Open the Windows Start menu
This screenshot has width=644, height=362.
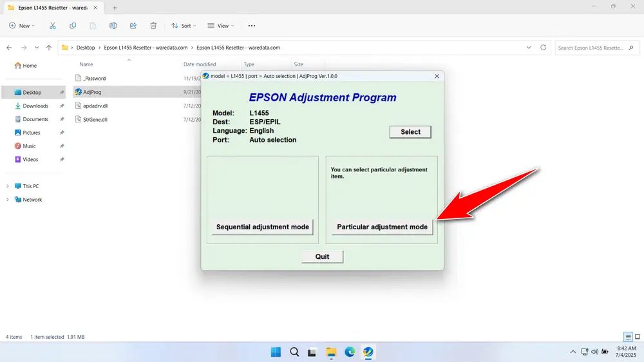(x=276, y=352)
